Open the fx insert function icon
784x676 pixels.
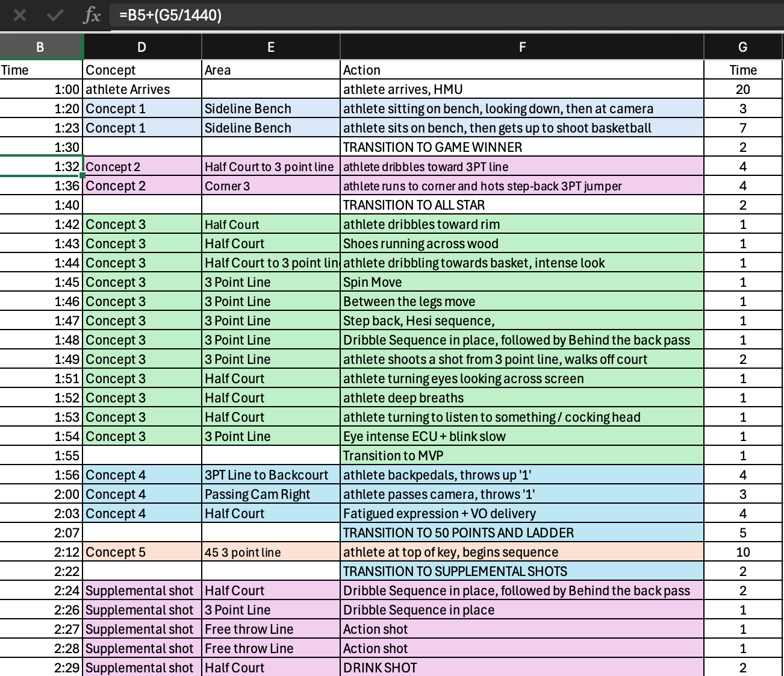coord(92,15)
